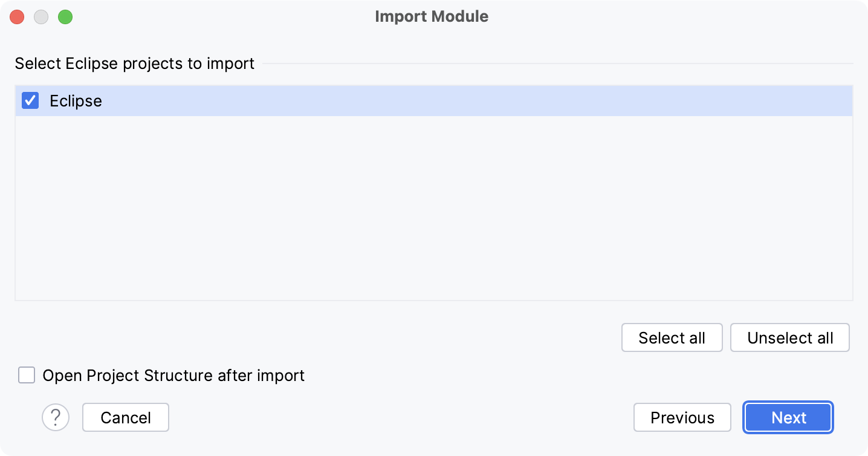
Task: Confirm selection by pressing Next
Action: point(788,417)
